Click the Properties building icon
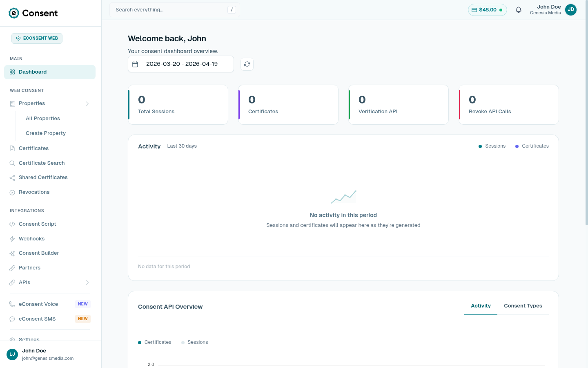This screenshot has height=368, width=588. [12, 104]
